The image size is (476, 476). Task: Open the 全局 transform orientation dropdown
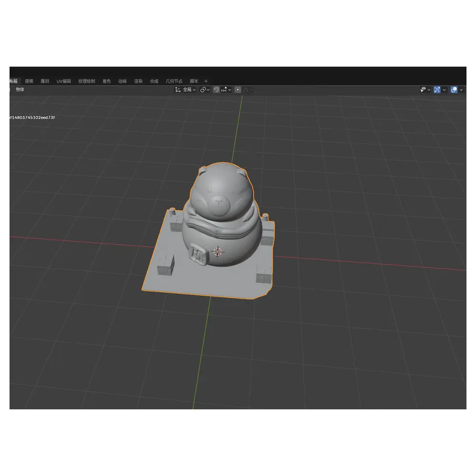185,90
